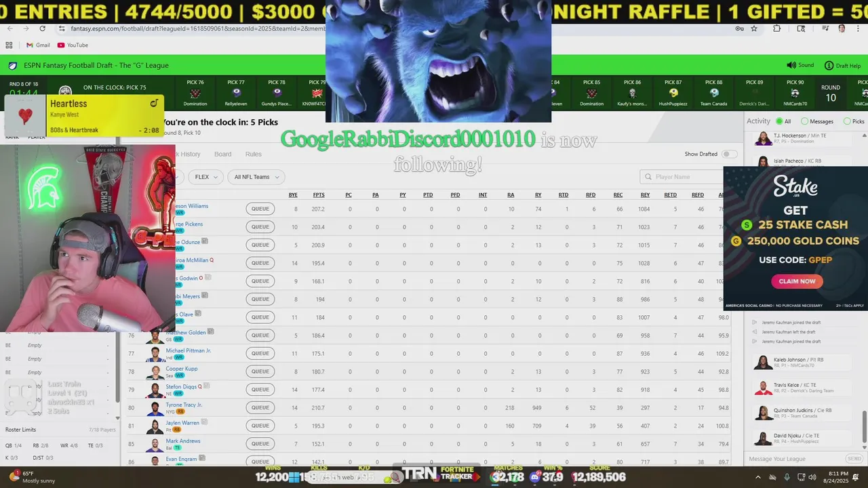
Task: Switch to the Rules tab
Action: click(254, 154)
